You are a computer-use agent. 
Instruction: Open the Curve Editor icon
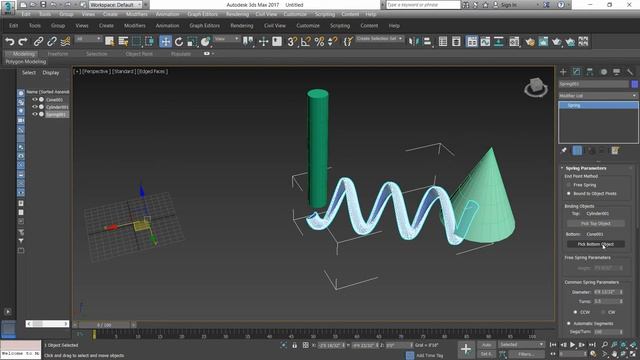(x=485, y=41)
